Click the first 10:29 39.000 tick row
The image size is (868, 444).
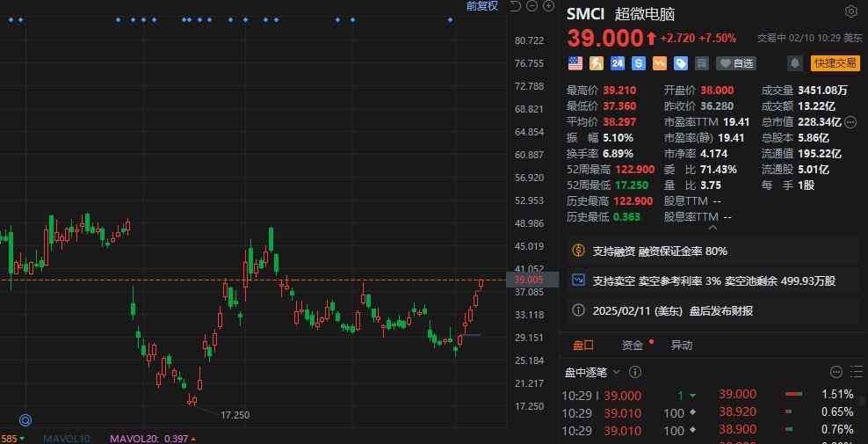[x=631, y=396]
